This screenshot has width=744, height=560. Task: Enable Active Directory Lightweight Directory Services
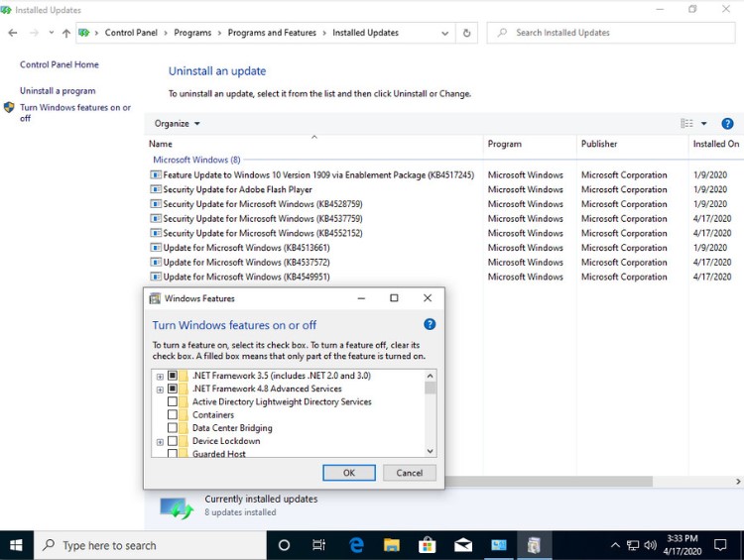coord(173,402)
